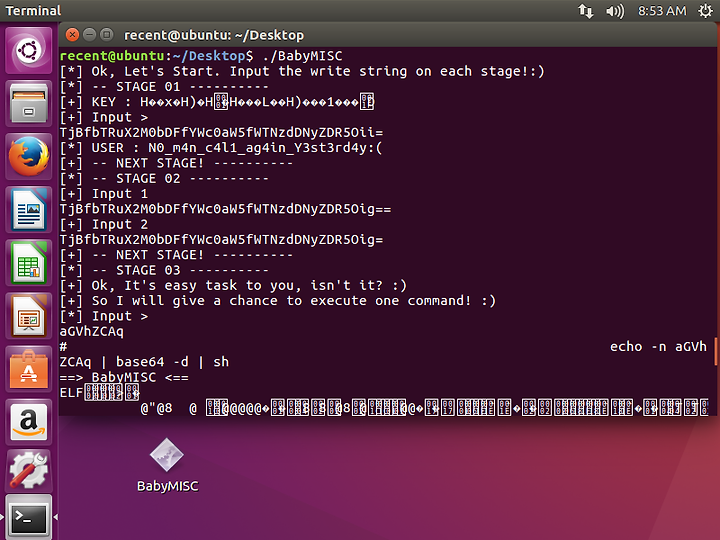Click the 'KEY :' line in terminal

click(x=217, y=102)
